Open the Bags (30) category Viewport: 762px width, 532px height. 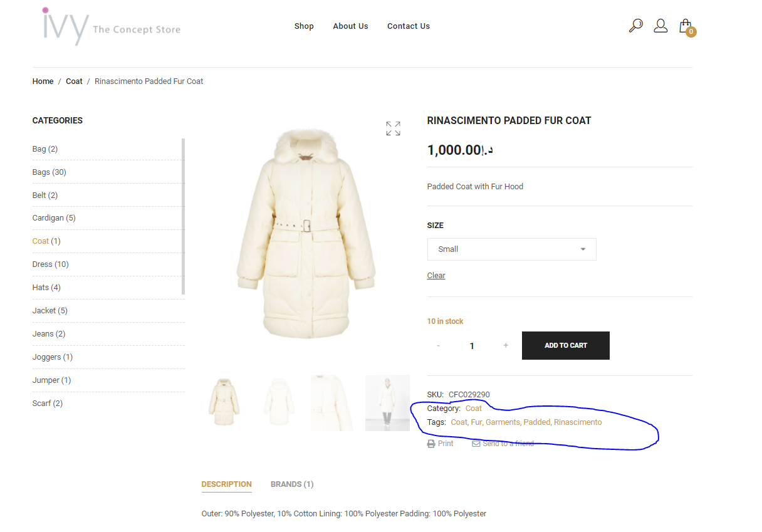click(49, 172)
